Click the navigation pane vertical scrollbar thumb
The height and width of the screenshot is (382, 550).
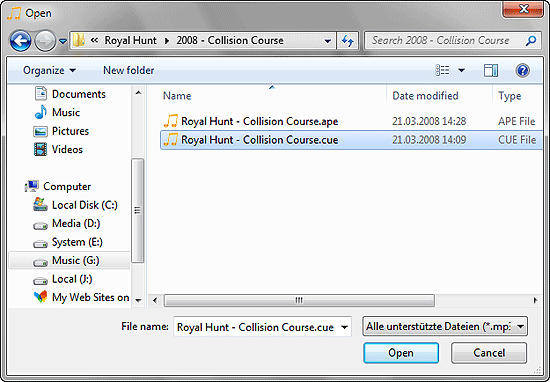[x=138, y=210]
